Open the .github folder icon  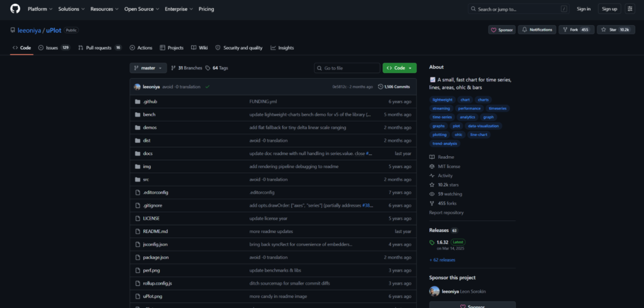[138, 101]
